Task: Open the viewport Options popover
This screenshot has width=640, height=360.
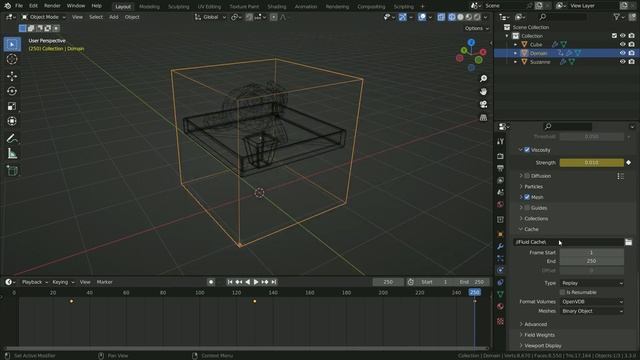Action: click(x=476, y=28)
